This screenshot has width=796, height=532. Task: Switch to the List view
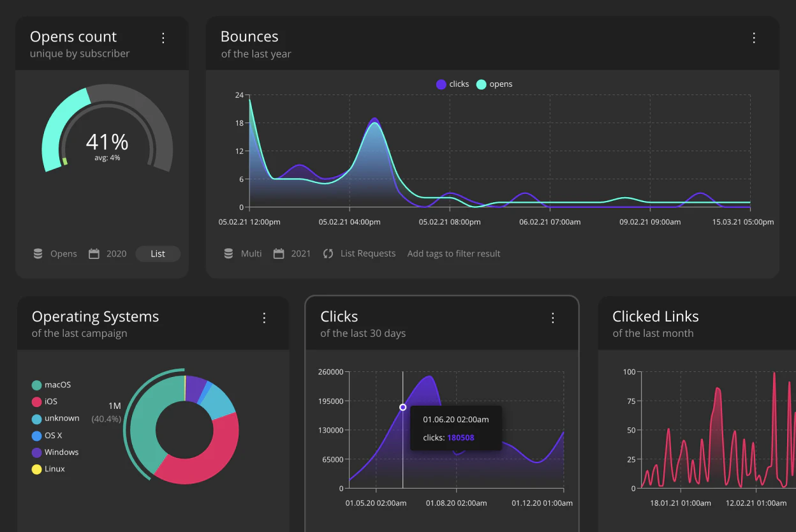[158, 253]
